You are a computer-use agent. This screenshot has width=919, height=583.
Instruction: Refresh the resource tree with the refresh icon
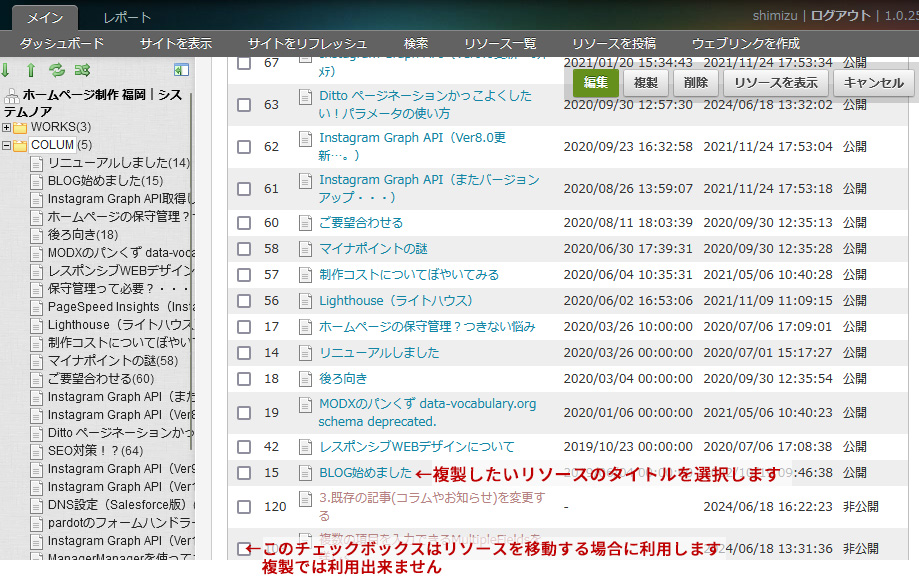click(57, 70)
